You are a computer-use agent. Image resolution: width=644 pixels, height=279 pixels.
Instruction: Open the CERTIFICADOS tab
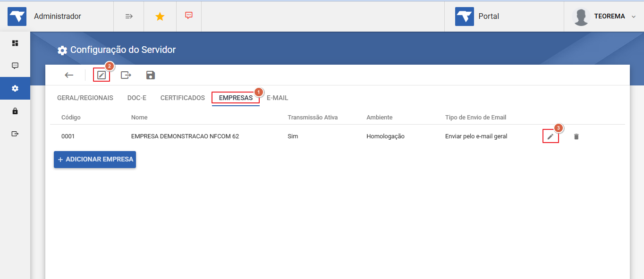[x=183, y=98]
